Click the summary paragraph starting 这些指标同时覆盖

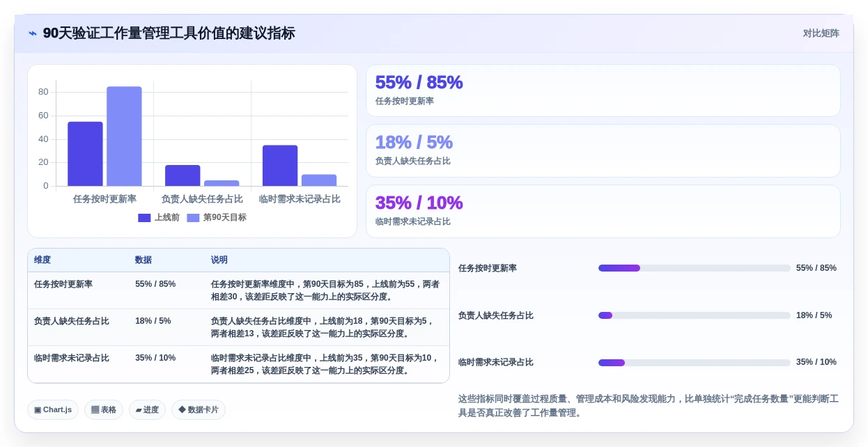click(x=648, y=406)
